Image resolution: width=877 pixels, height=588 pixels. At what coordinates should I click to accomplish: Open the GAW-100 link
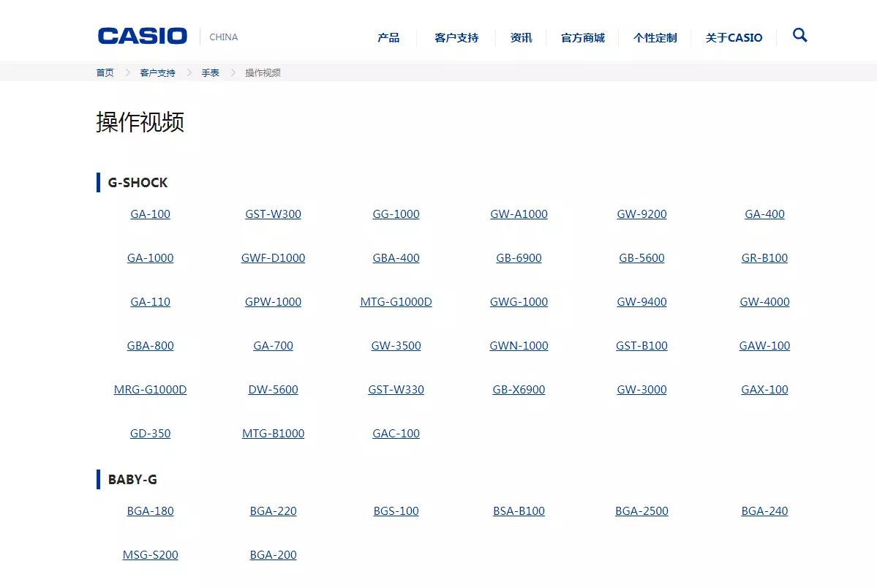pos(764,346)
